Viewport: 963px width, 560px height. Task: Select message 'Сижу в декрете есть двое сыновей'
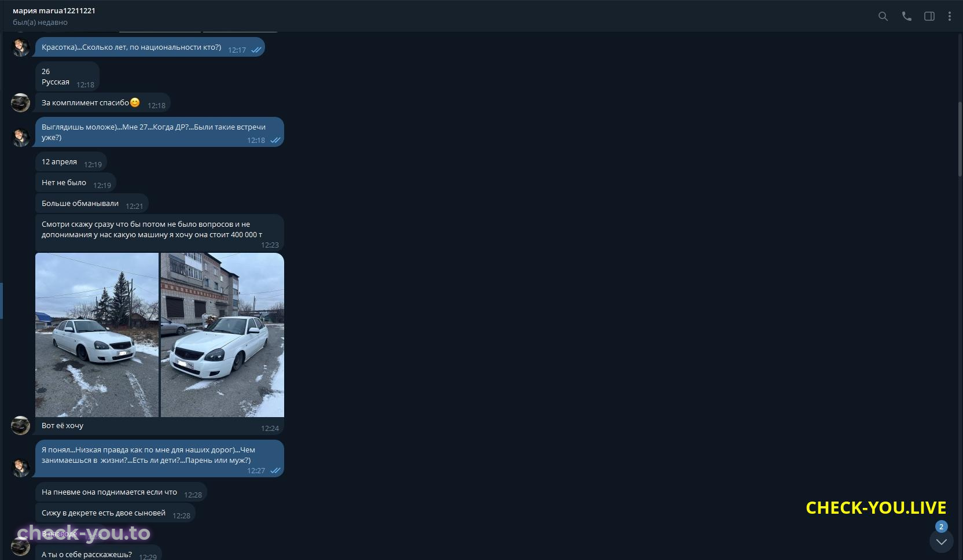click(x=115, y=513)
